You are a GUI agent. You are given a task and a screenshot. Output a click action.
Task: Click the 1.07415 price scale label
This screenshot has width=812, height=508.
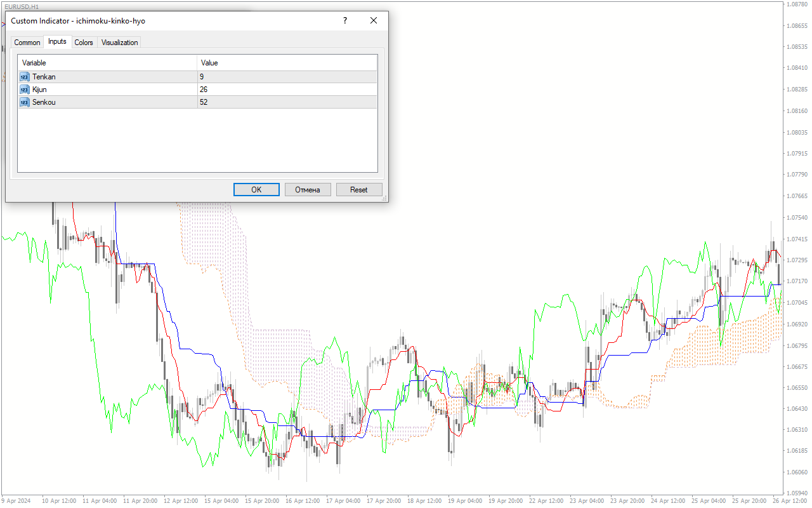point(796,239)
